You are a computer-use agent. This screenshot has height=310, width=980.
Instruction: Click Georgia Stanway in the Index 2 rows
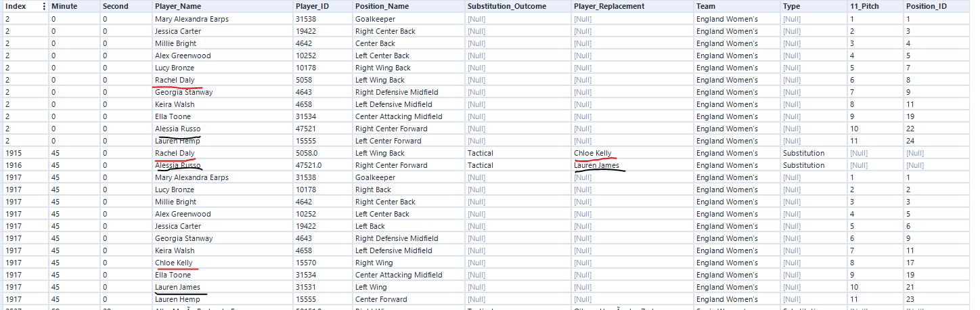click(183, 92)
